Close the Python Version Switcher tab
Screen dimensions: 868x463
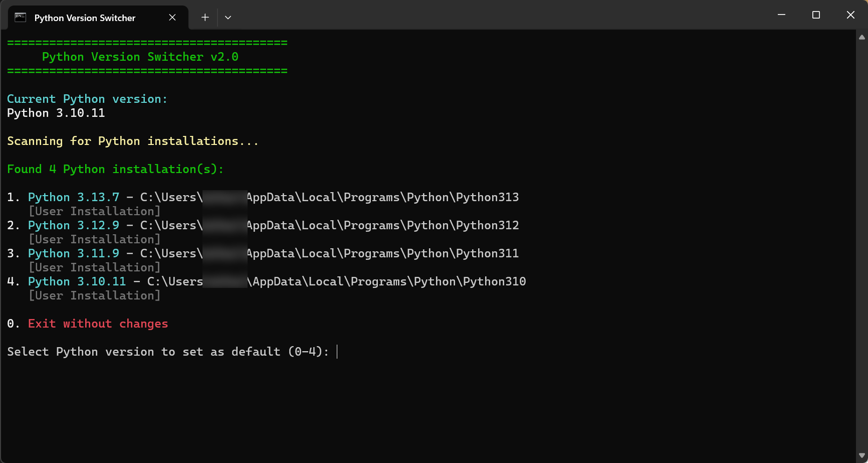click(x=172, y=18)
